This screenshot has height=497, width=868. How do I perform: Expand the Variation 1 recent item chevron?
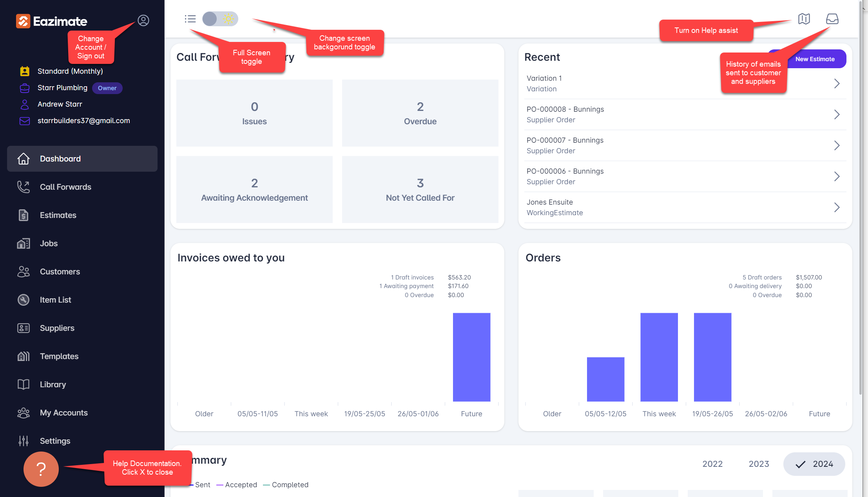(x=837, y=83)
